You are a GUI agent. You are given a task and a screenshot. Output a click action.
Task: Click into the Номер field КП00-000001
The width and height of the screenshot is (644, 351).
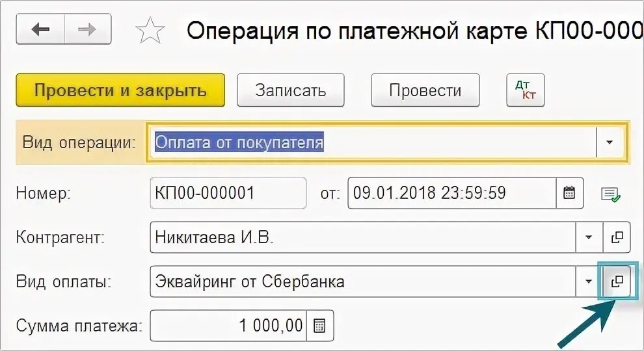coord(228,192)
